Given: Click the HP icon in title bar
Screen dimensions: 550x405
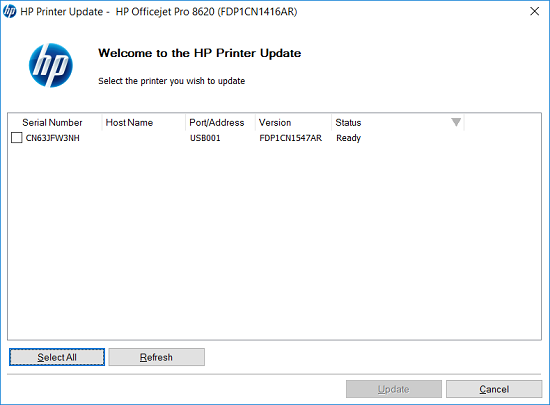Looking at the screenshot, I should click(9, 11).
